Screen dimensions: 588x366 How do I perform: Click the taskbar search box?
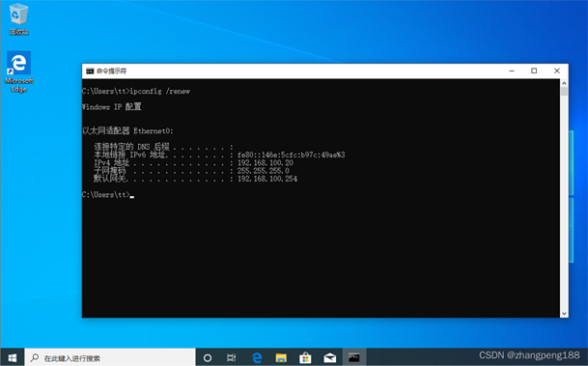click(110, 357)
